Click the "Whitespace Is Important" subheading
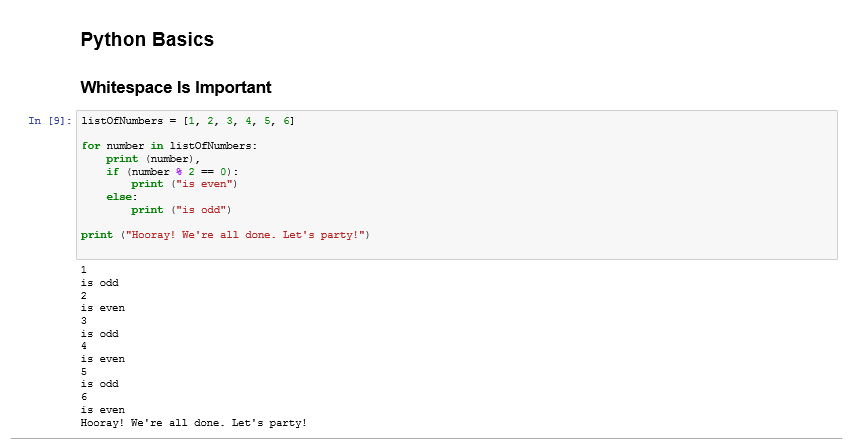Viewport: 852px width, 439px height. click(176, 88)
